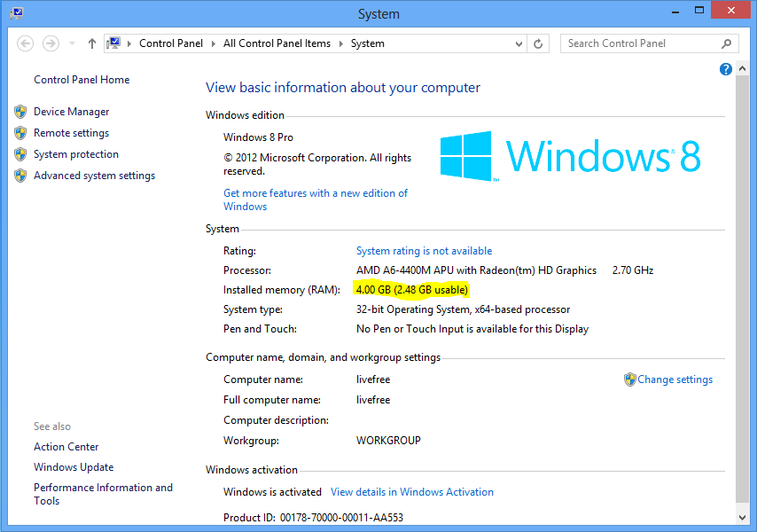Click the search magnifier icon
The image size is (757, 532).
[726, 44]
